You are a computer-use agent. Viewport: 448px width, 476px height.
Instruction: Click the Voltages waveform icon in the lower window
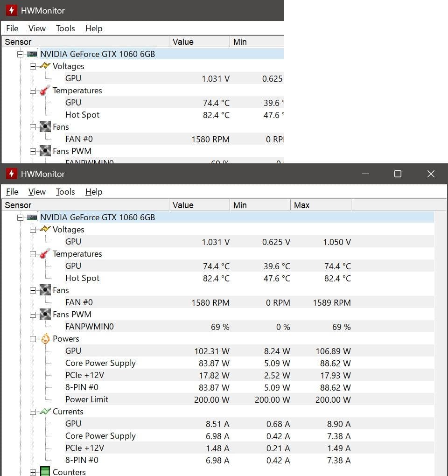point(45,229)
